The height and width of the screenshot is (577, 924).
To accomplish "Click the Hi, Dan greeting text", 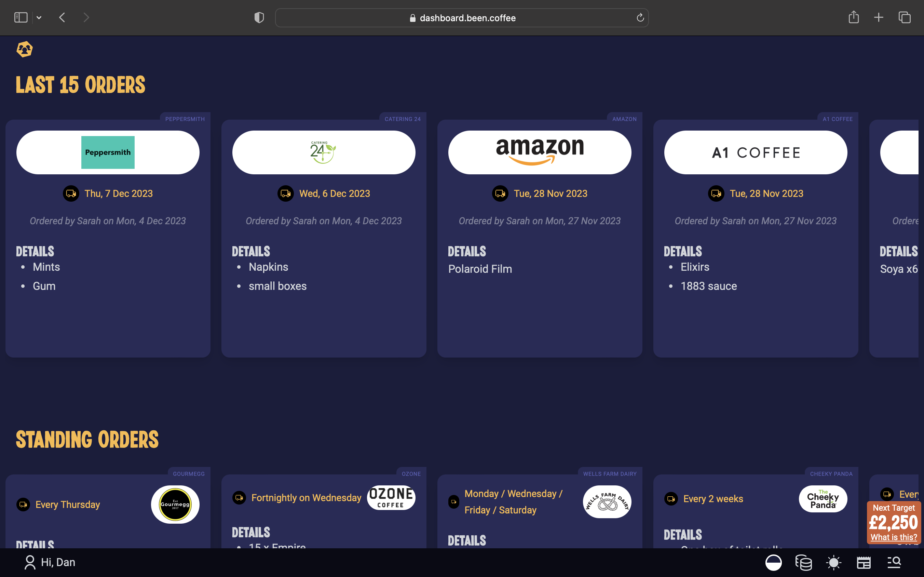I will point(58,563).
